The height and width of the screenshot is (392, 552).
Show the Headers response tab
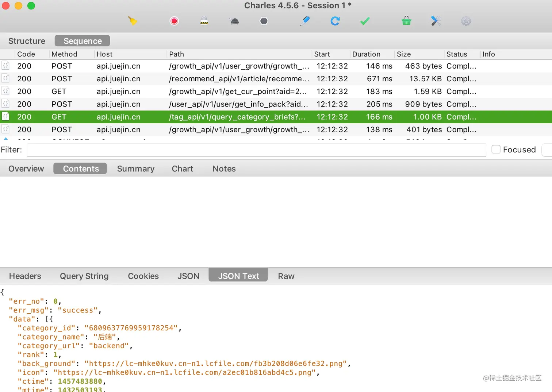point(25,276)
